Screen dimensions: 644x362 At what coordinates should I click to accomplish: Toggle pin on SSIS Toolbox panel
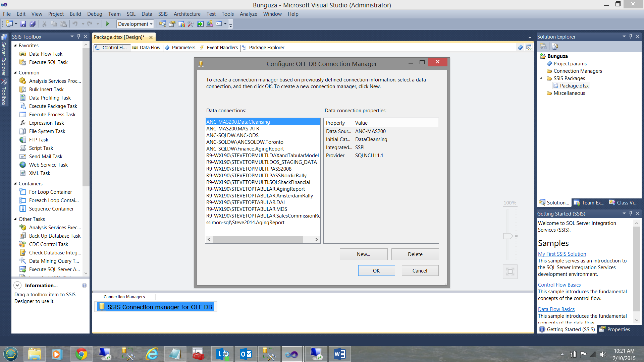point(78,37)
